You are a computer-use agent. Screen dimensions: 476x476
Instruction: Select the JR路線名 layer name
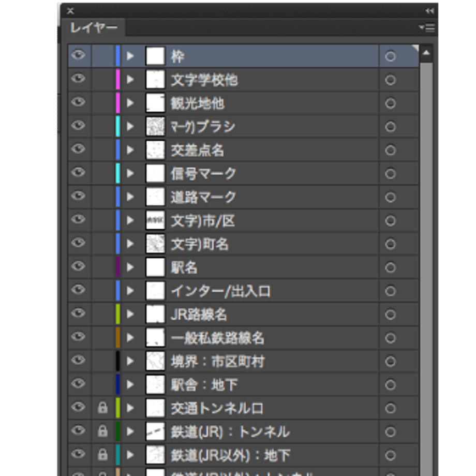pyautogui.click(x=199, y=315)
